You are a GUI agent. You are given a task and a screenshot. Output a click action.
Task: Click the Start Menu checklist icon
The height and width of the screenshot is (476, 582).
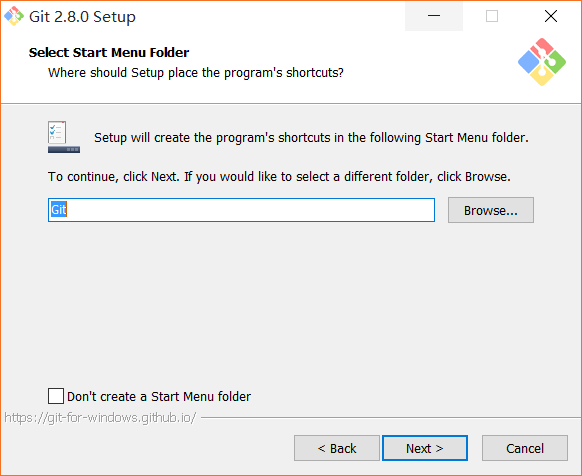[x=64, y=137]
